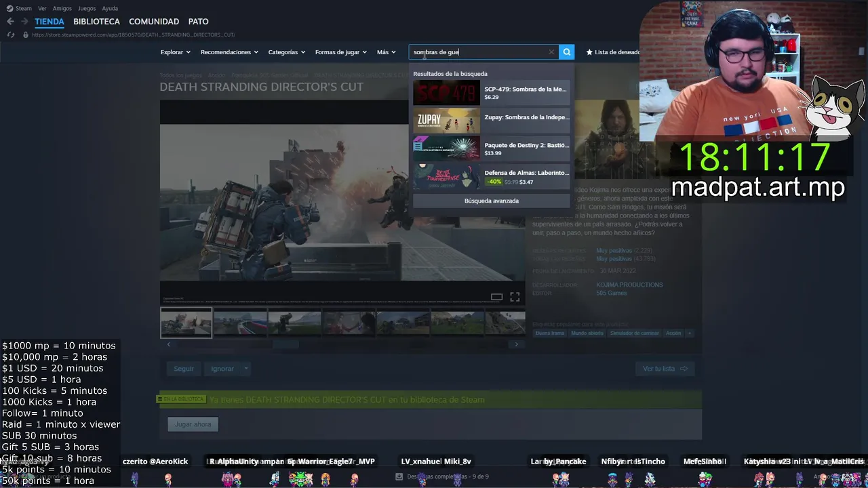
Task: Enter fullscreen on media player
Action: [515, 297]
